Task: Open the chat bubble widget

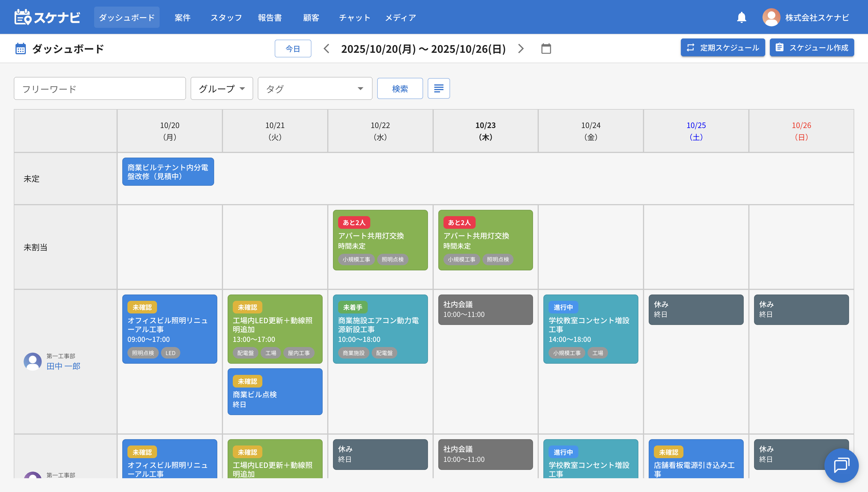Action: tap(841, 465)
